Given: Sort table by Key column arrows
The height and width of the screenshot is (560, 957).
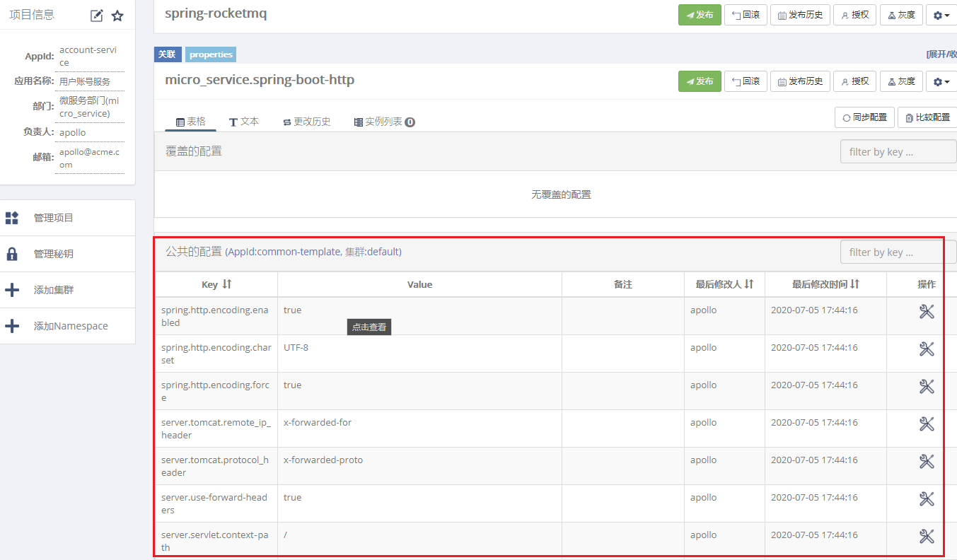Looking at the screenshot, I should pos(227,284).
